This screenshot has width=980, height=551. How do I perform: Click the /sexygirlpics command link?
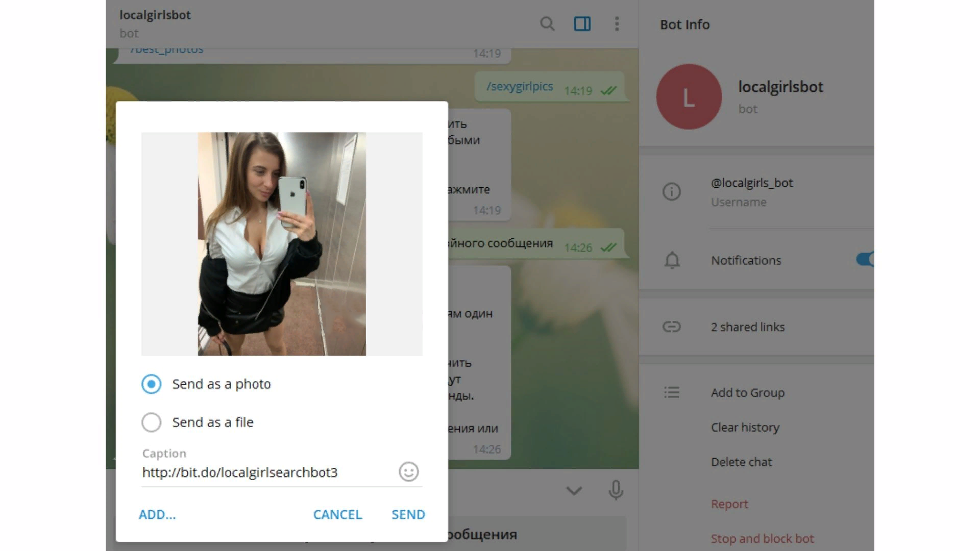(519, 87)
